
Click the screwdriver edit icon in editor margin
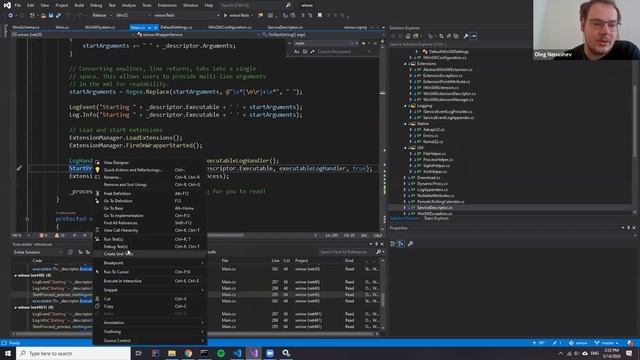coord(19,168)
